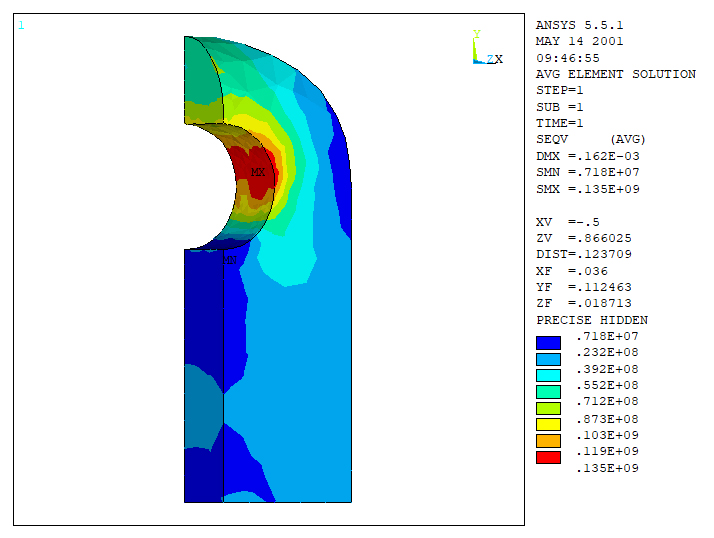The width and height of the screenshot is (714, 538).
Task: Click the SEQV (AVG) label
Action: point(591,139)
